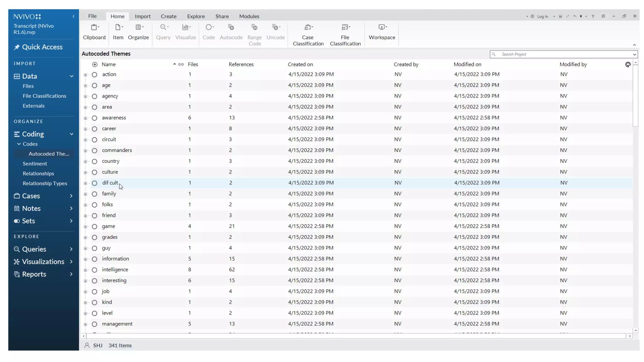Open the Search Project dropdown arrow
The width and height of the screenshot is (644, 362).
coord(634,54)
